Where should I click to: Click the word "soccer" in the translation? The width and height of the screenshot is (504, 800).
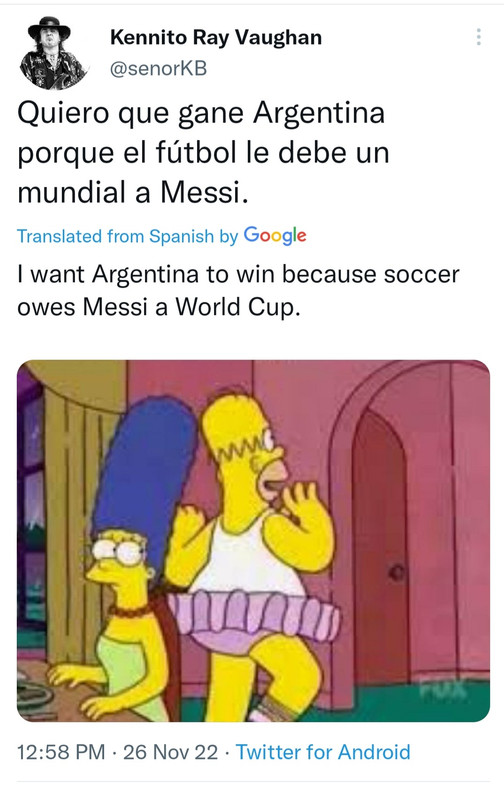tap(421, 275)
